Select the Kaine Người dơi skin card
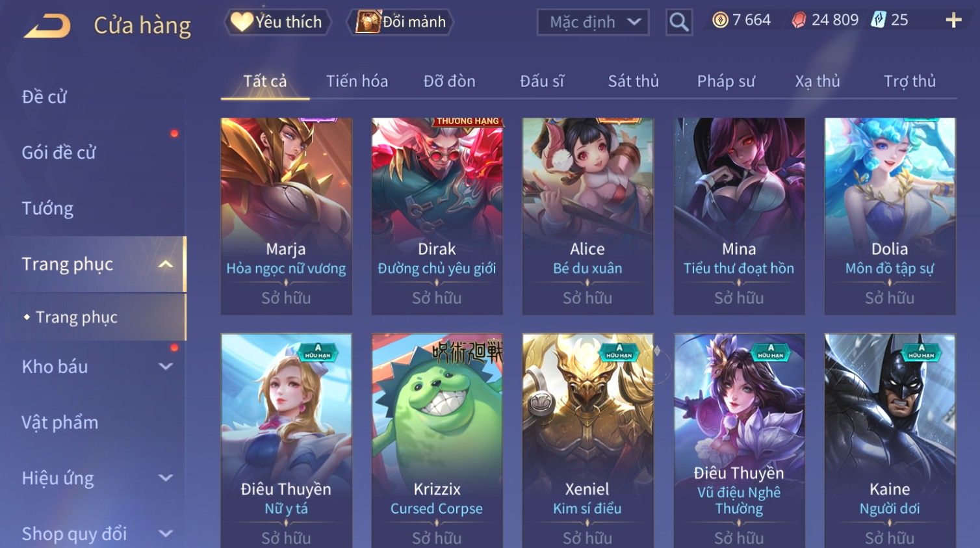This screenshot has height=548, width=980. pos(890,440)
